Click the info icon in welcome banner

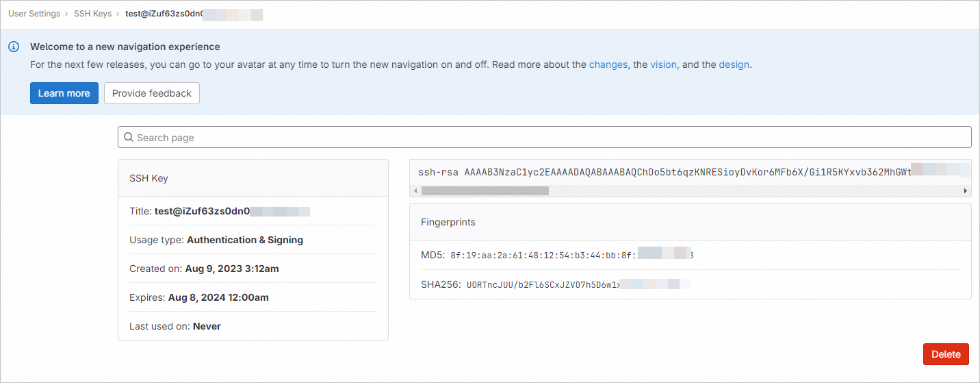14,47
